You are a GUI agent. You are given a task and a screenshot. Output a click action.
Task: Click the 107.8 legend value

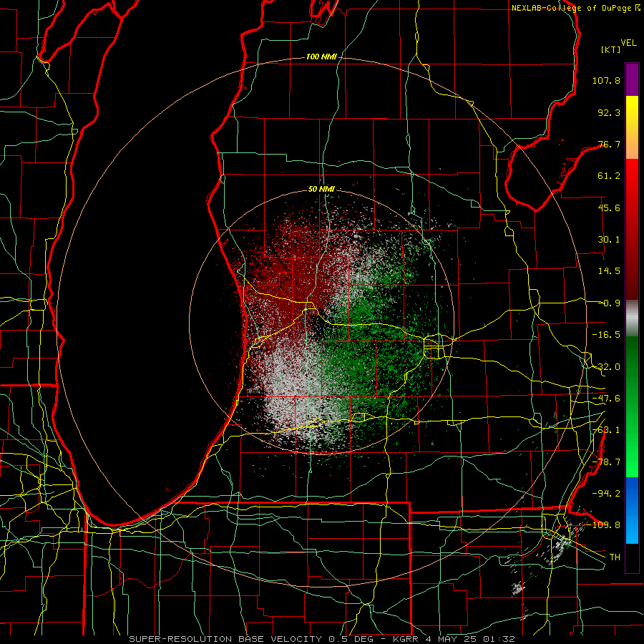click(606, 80)
